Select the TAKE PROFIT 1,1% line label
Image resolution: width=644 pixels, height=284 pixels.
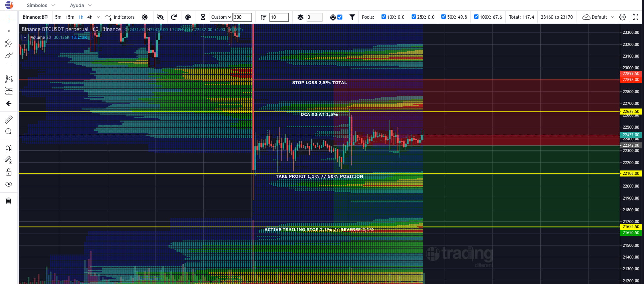tap(319, 176)
